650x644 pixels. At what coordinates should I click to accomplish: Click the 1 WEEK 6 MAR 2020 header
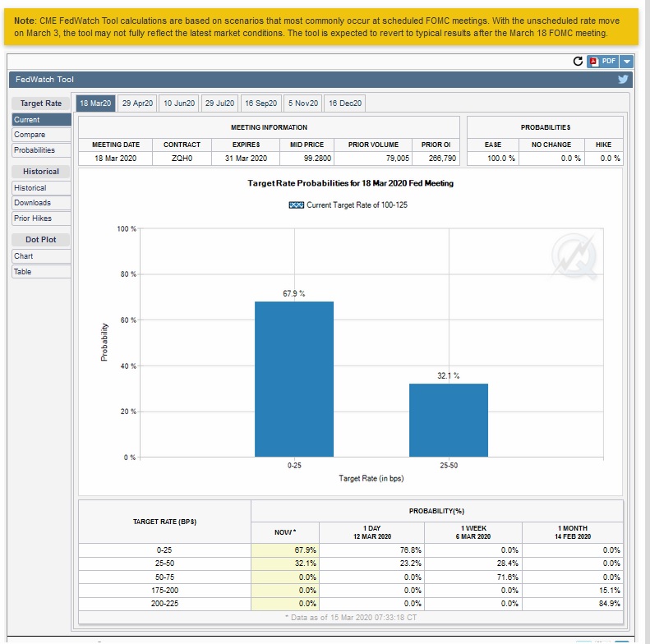point(473,532)
